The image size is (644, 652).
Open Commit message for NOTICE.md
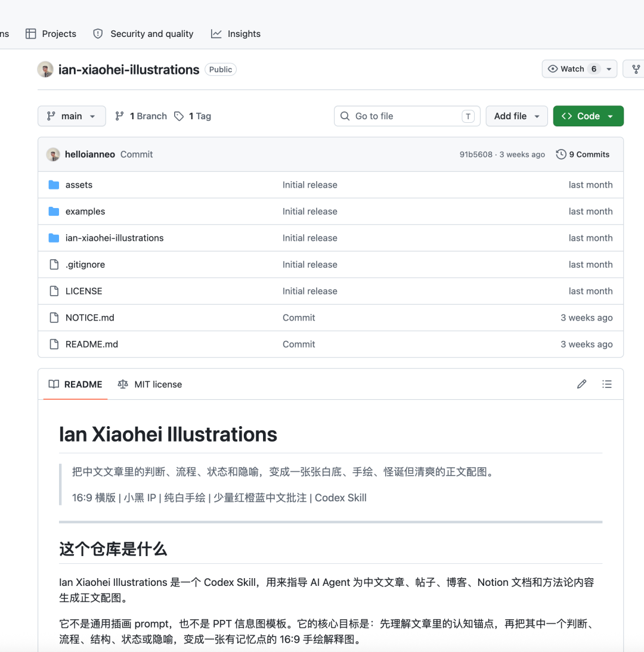(x=299, y=318)
